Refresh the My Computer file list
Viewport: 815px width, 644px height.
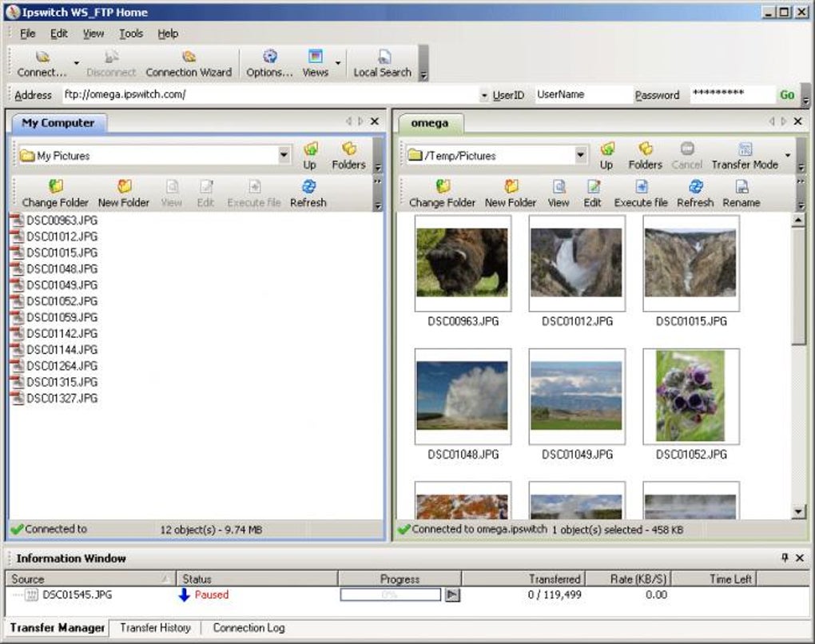308,193
